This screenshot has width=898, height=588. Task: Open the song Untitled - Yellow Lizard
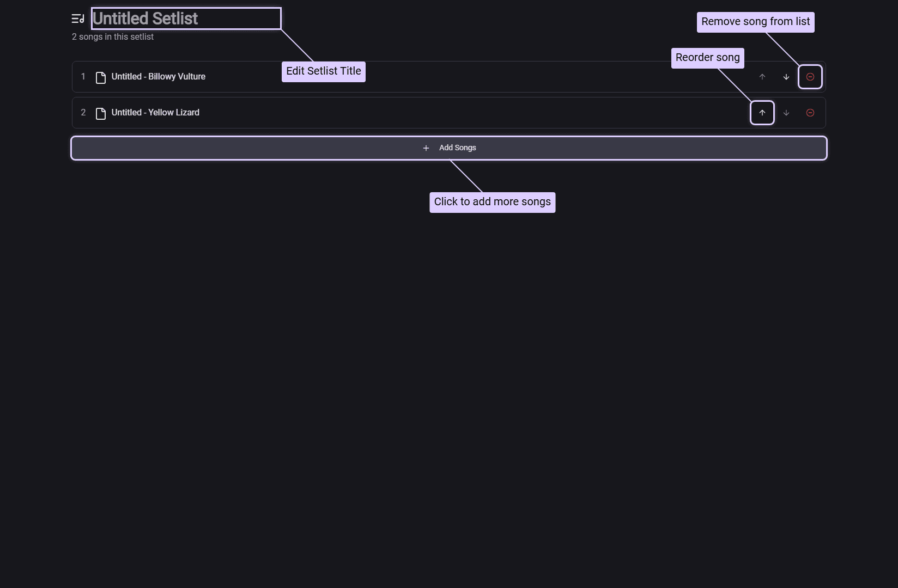coord(155,113)
